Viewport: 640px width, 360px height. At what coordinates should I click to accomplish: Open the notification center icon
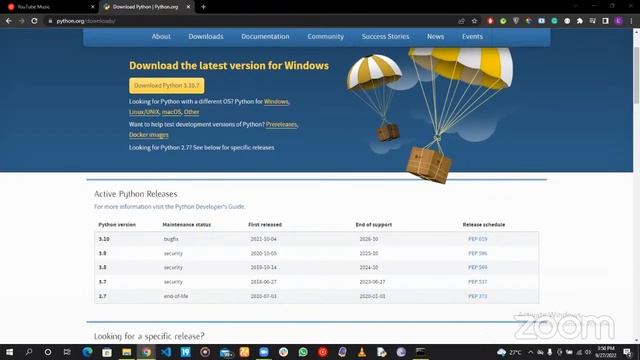tap(627, 352)
